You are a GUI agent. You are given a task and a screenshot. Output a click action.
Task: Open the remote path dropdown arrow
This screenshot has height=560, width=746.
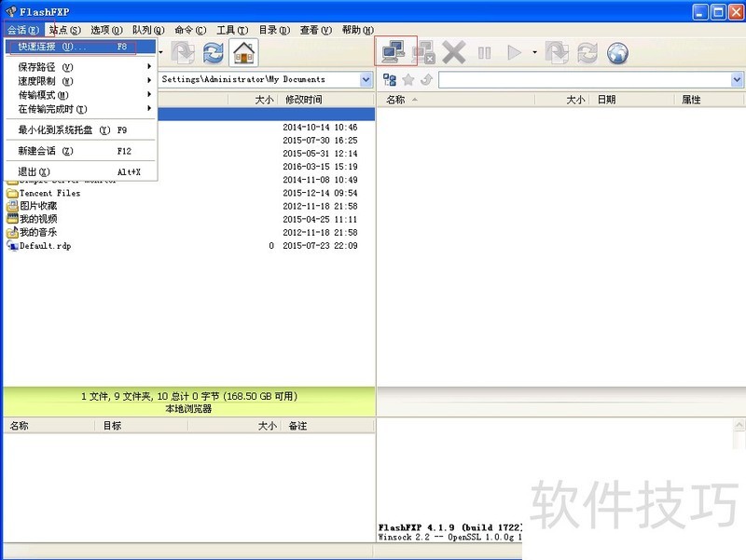737,80
